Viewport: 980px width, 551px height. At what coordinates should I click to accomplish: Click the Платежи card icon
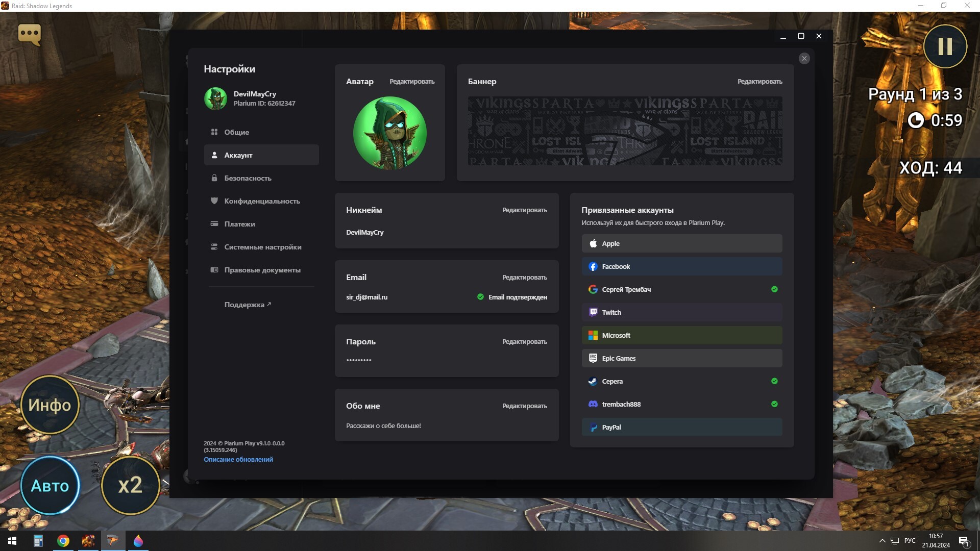(x=214, y=224)
